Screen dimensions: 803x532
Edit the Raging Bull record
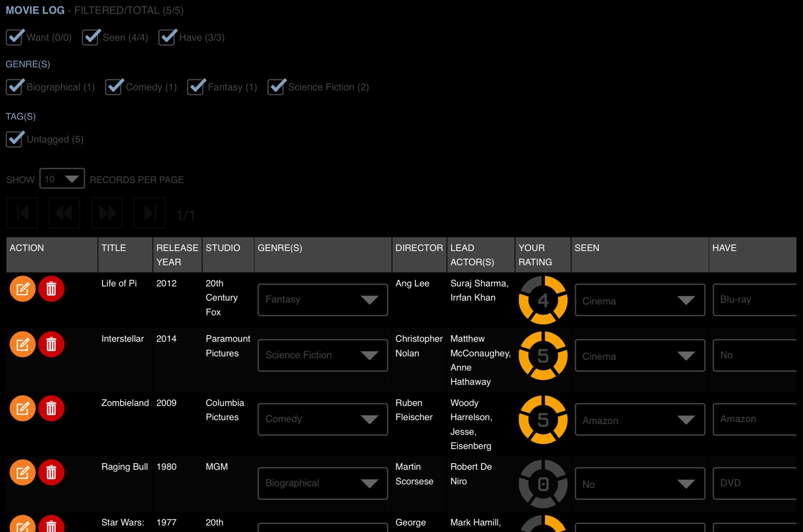[23, 472]
